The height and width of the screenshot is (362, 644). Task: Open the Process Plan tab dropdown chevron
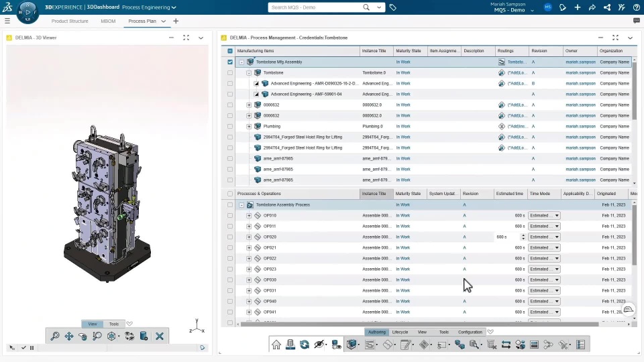pos(164,21)
